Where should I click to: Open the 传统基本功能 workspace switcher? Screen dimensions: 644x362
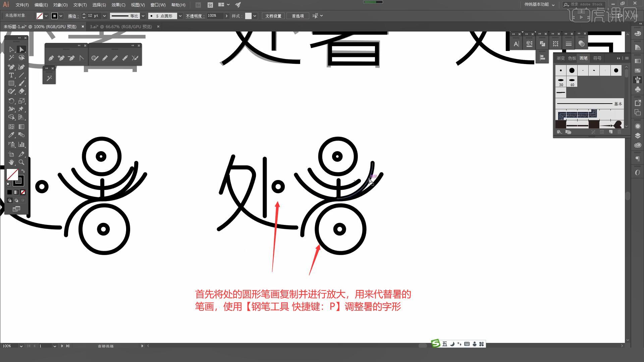pyautogui.click(x=539, y=5)
